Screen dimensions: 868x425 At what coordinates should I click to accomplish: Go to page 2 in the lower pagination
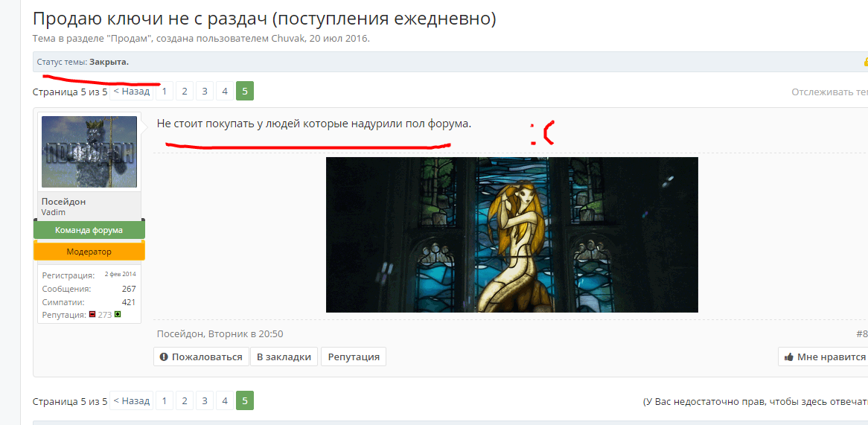[185, 400]
